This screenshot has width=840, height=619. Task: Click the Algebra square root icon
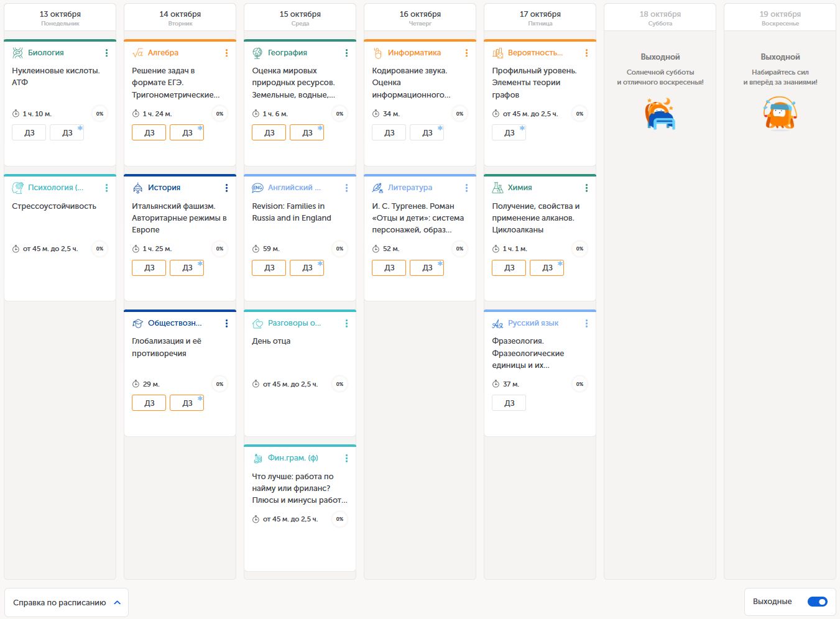point(137,53)
